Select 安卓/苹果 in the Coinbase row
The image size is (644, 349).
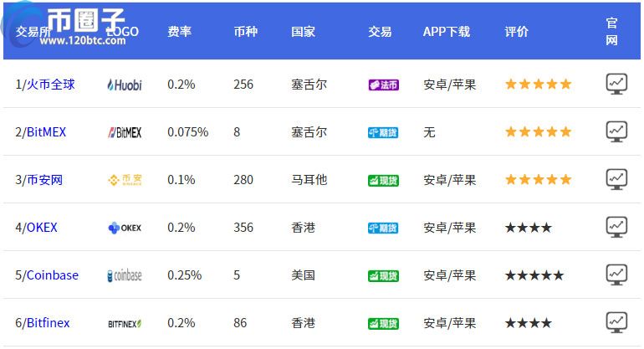tap(449, 275)
